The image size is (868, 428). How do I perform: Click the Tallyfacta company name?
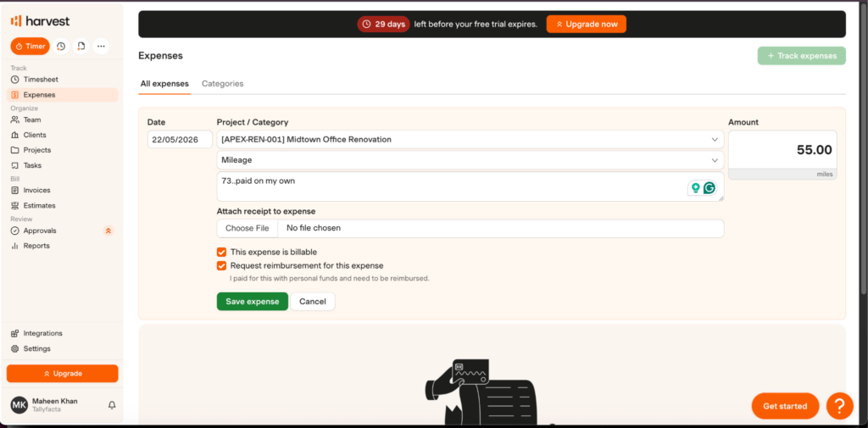pyautogui.click(x=47, y=409)
